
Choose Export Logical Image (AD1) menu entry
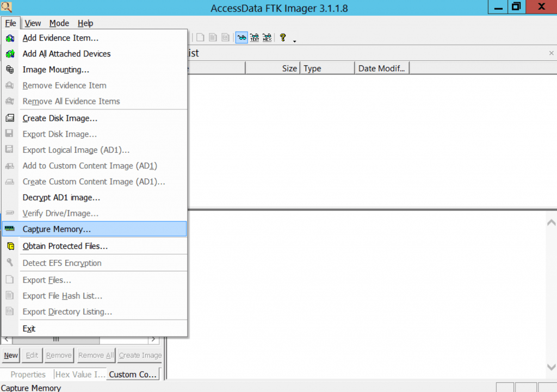(x=94, y=150)
